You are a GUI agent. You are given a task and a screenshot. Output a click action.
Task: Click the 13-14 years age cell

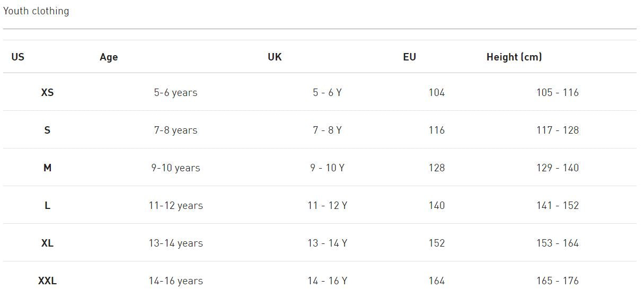tap(175, 243)
